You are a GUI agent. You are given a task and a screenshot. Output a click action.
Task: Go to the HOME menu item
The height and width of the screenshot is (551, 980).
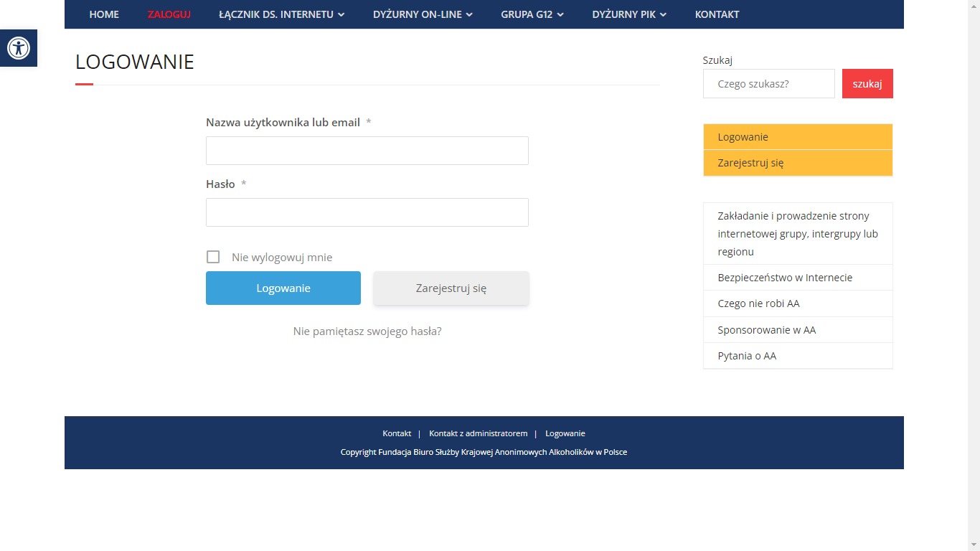pos(104,14)
